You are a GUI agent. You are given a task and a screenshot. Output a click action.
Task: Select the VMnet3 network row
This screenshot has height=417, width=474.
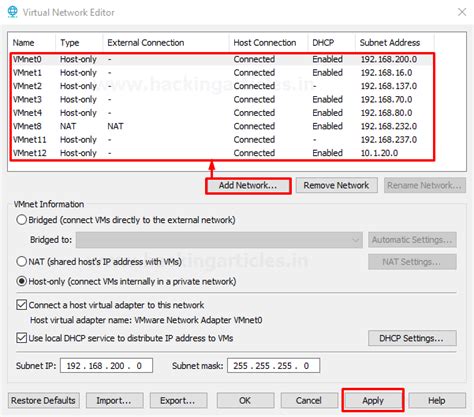tap(222, 99)
